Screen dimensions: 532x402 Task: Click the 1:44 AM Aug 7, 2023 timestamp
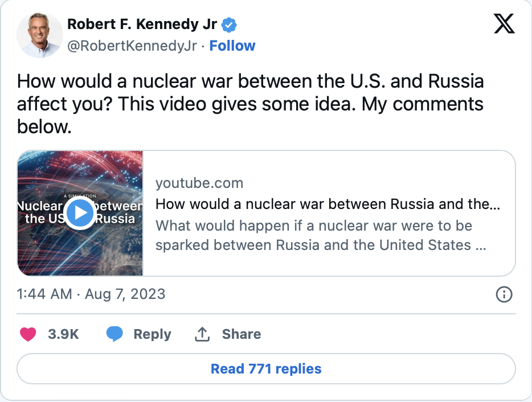pyautogui.click(x=91, y=294)
